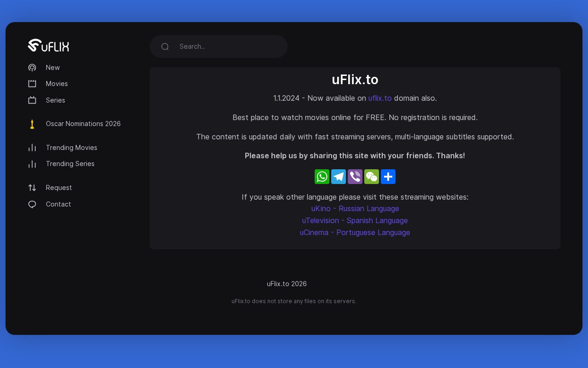
Task: Visit uKino - Russian Language
Action: tap(355, 208)
